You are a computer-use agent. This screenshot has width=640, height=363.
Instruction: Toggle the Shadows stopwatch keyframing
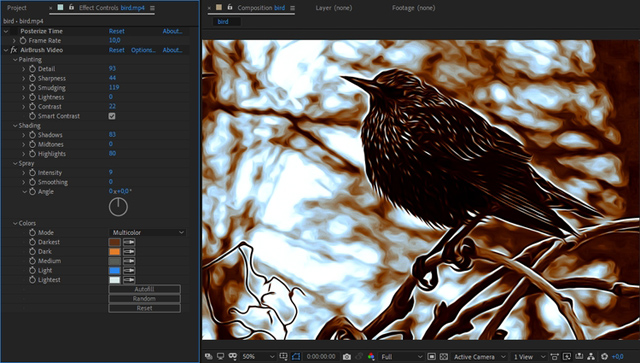pyautogui.click(x=33, y=135)
